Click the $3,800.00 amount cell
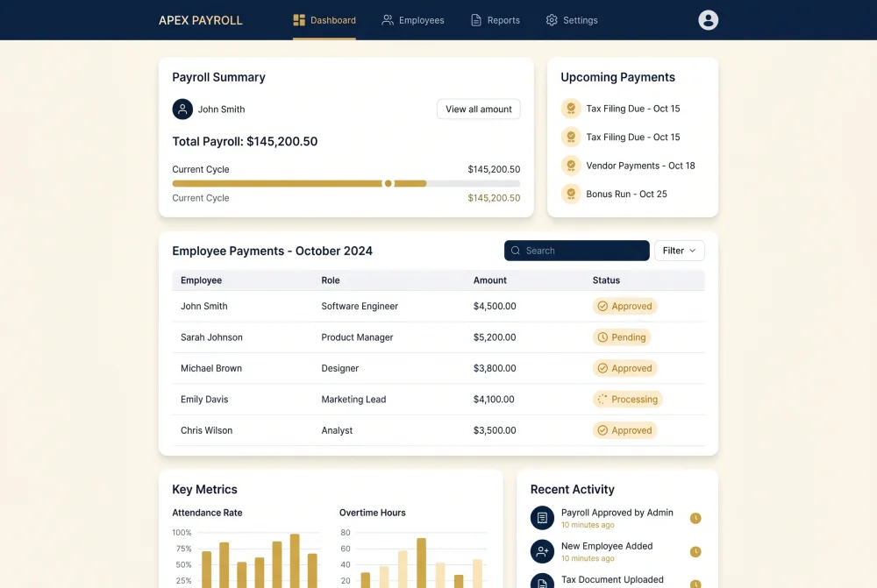The width and height of the screenshot is (877, 588). coord(495,368)
